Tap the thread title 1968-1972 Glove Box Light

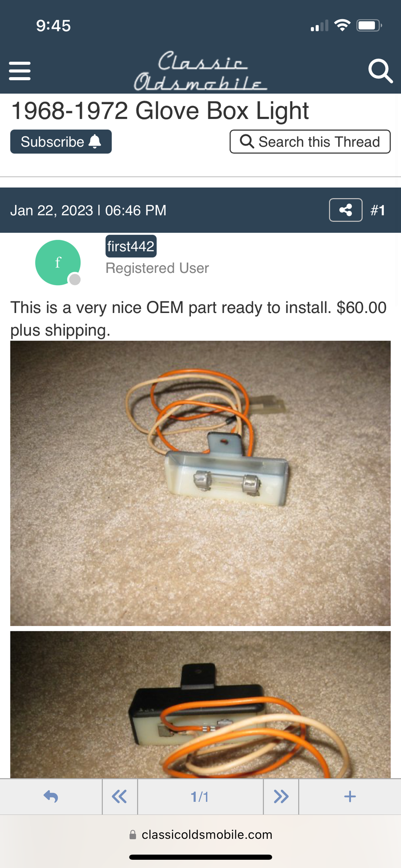160,111
